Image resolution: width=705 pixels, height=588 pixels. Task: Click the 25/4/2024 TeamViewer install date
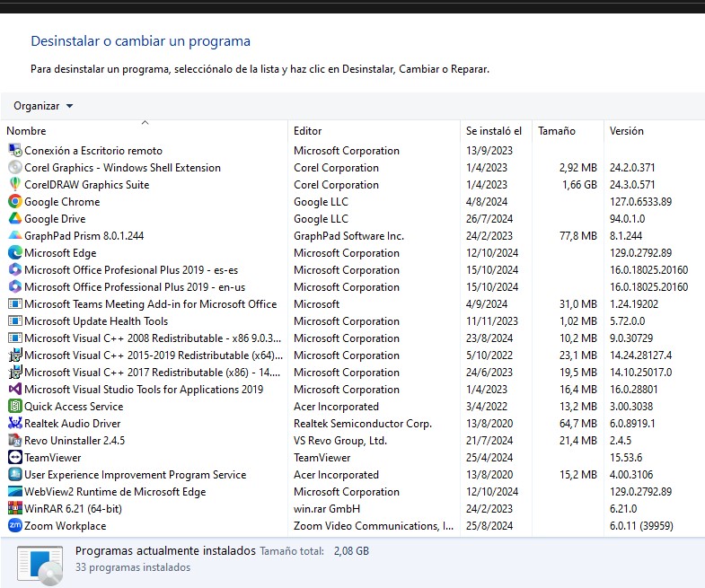click(x=489, y=458)
